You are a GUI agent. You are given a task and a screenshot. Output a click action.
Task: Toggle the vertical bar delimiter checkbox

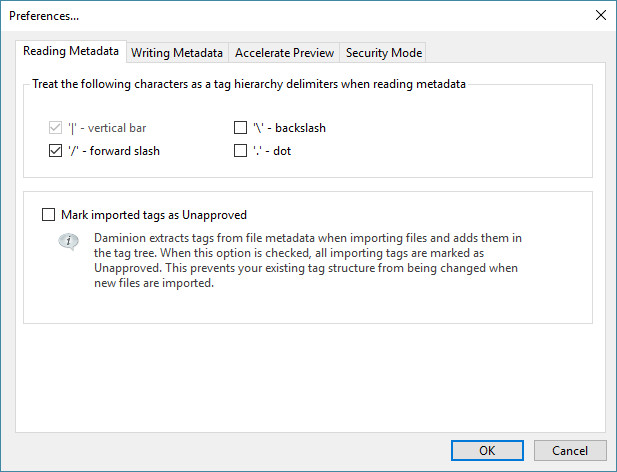[x=55, y=128]
